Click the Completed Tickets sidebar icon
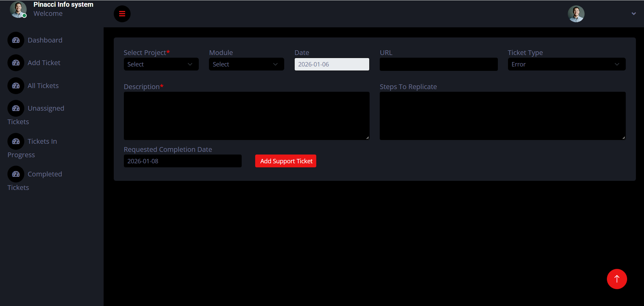Image resolution: width=644 pixels, height=306 pixels. tap(16, 174)
